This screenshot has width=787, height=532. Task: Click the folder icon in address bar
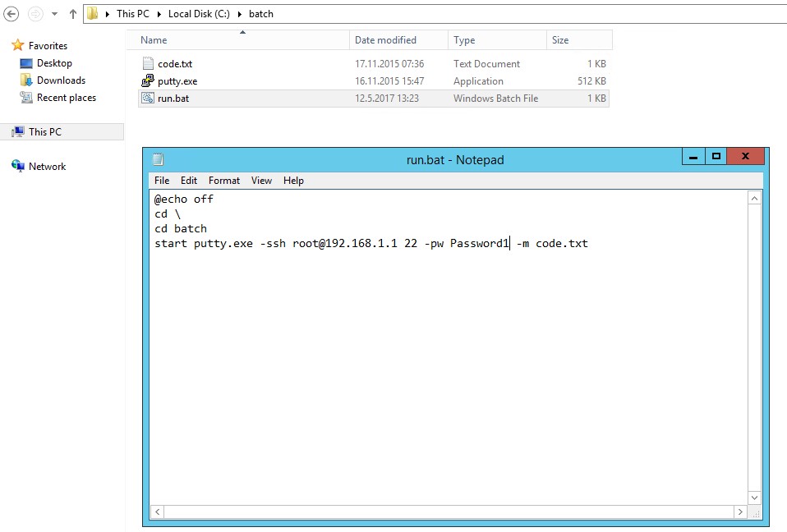pos(92,13)
